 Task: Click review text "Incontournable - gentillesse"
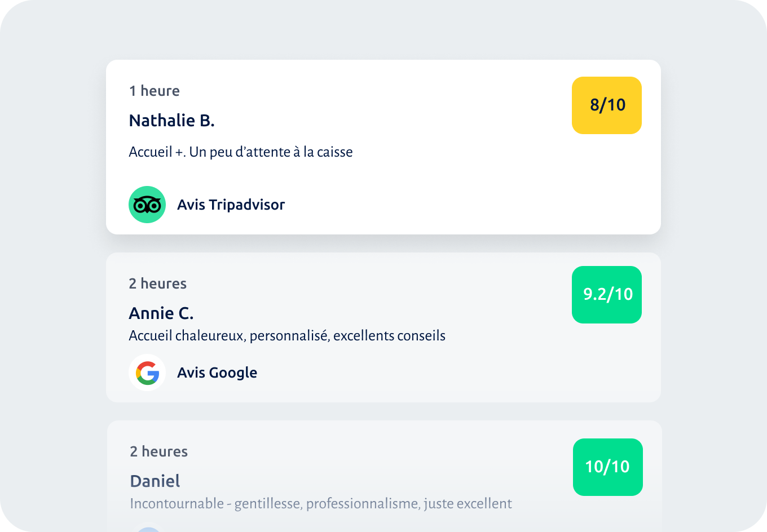coord(321,504)
